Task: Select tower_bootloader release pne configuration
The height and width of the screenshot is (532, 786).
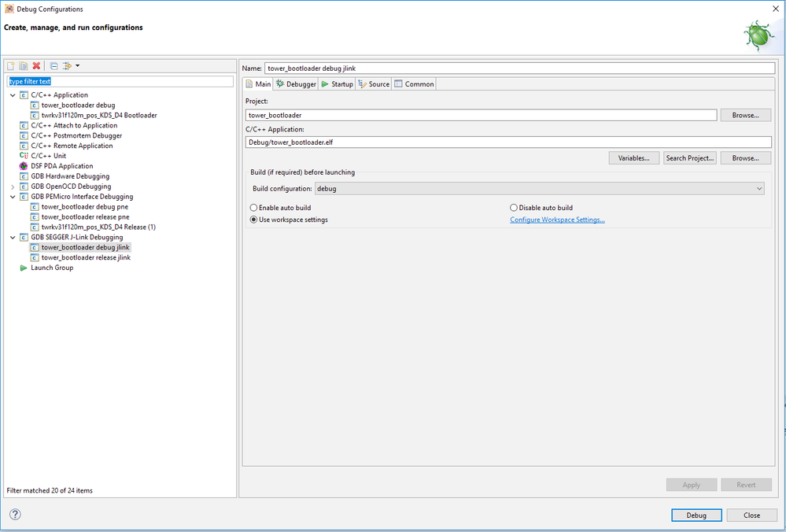Action: pos(85,217)
